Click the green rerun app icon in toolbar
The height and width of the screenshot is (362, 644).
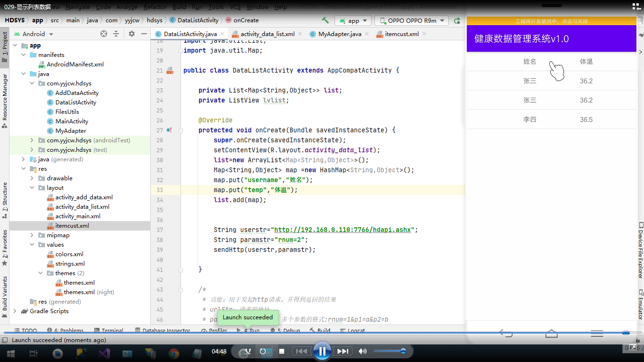point(457,21)
